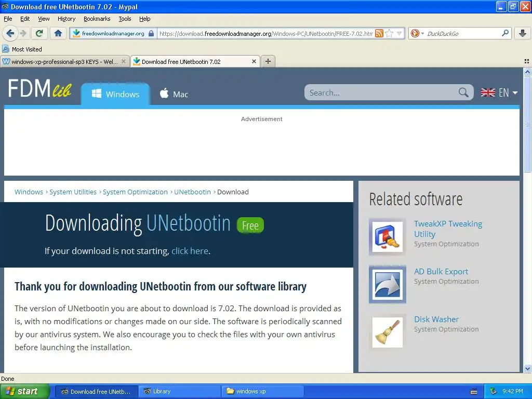Click the Windows breadcrumb link
This screenshot has height=399, width=532.
pyautogui.click(x=29, y=192)
